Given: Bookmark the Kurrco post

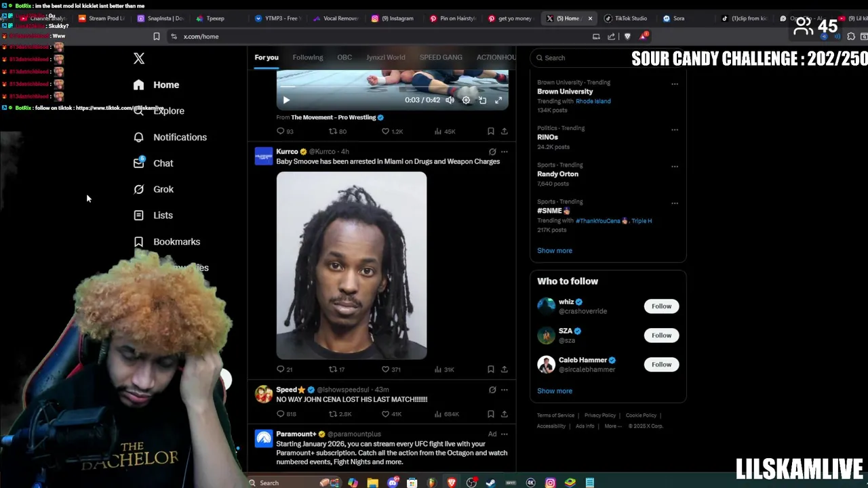Looking at the screenshot, I should [x=491, y=369].
